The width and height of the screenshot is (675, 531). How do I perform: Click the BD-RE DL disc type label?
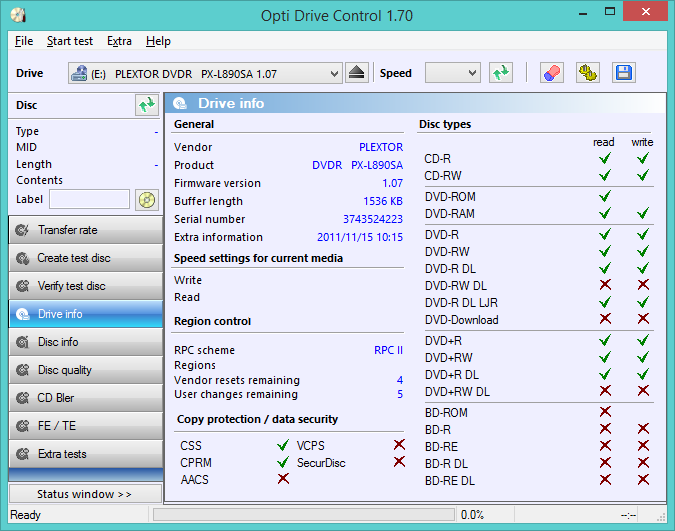[x=450, y=481]
